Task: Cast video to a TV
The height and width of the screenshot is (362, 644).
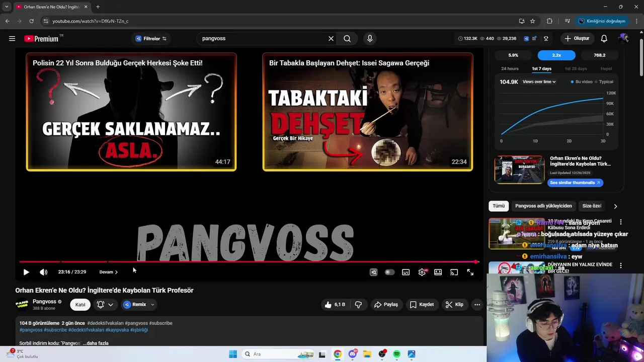Action: 454,272
